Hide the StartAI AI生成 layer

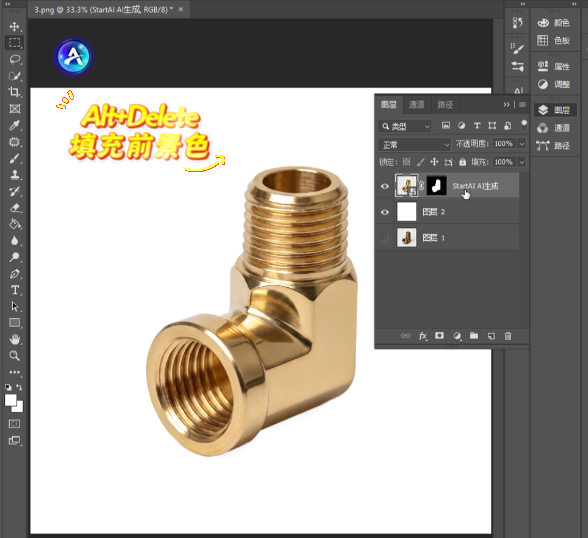coord(385,186)
